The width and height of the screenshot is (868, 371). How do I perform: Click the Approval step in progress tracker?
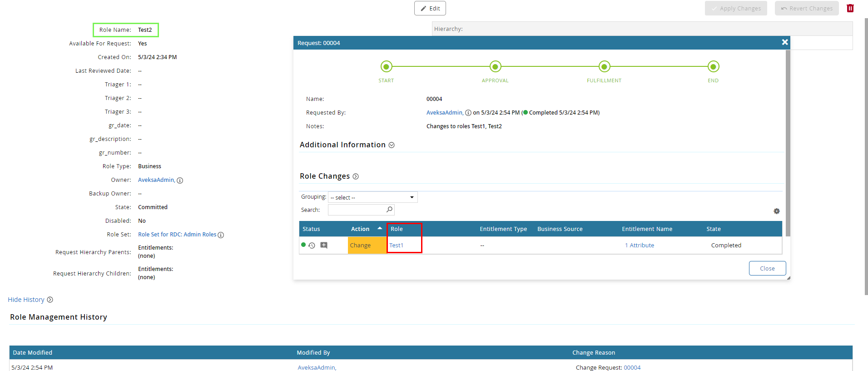click(x=495, y=67)
